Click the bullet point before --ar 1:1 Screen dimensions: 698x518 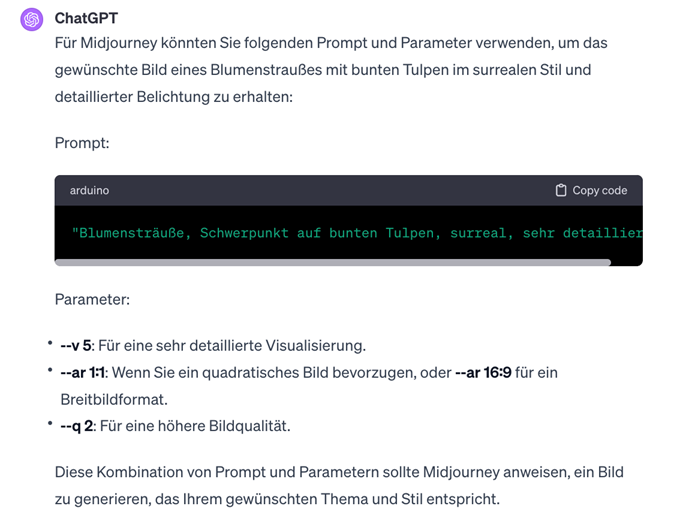(x=50, y=371)
